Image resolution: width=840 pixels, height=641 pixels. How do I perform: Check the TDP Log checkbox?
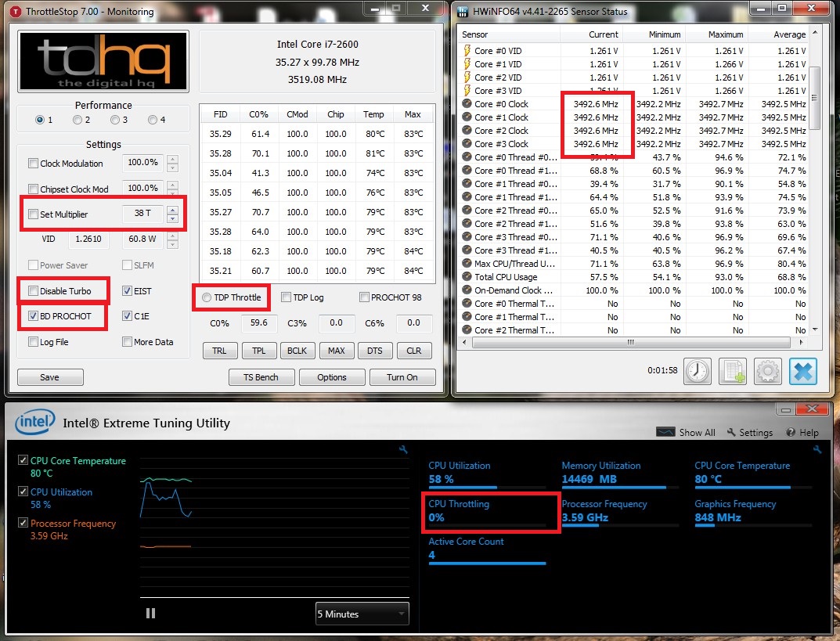286,297
